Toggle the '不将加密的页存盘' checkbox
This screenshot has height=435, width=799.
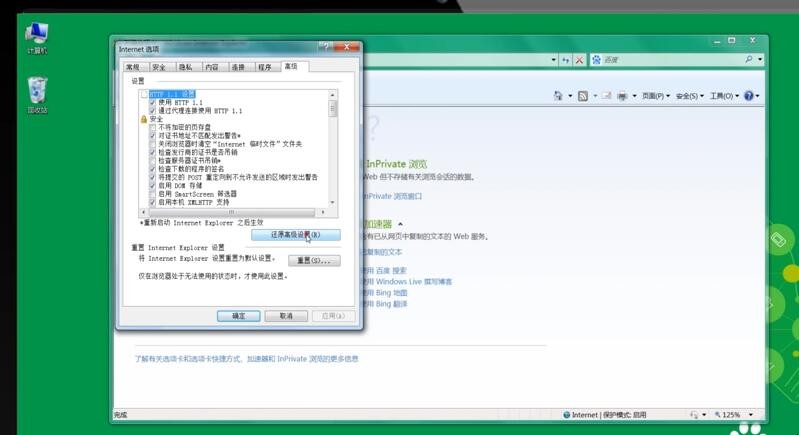(x=153, y=127)
